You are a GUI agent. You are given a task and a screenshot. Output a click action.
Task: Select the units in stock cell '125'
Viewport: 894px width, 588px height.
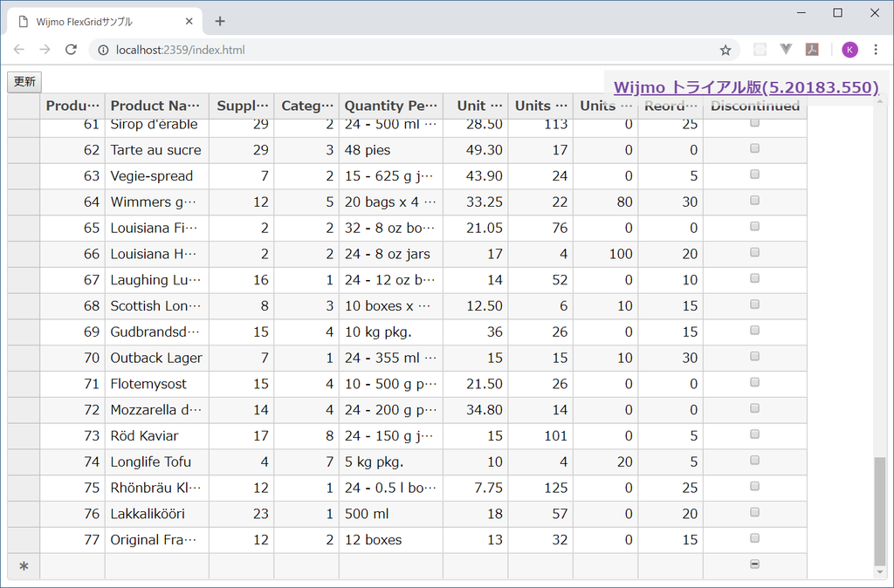[x=540, y=489]
